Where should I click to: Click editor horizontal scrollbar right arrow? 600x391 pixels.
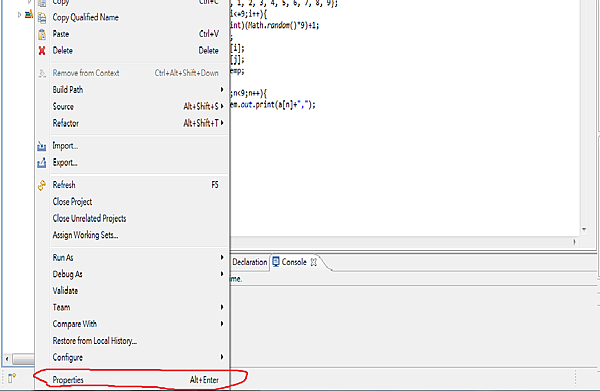coord(574,242)
